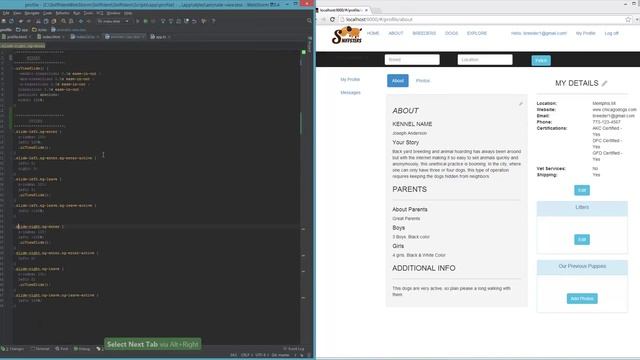The image size is (640, 360).
Task: Click the Copy toolbar icon
Action: (46, 21)
